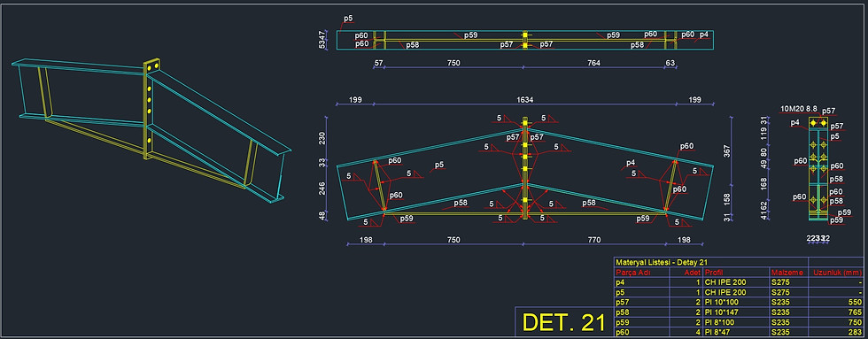Click the p4 cell in the material table
Viewport: 868px width, 339px height.
coord(620,282)
